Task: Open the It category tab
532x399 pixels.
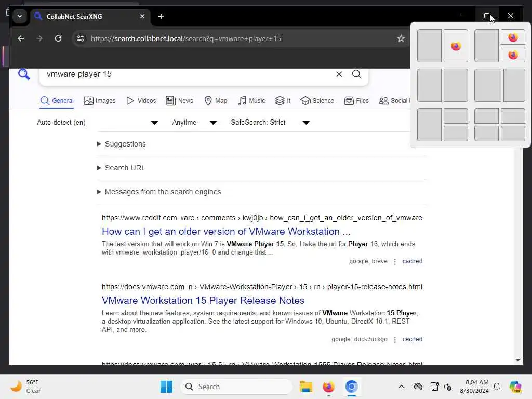Action: tap(283, 101)
